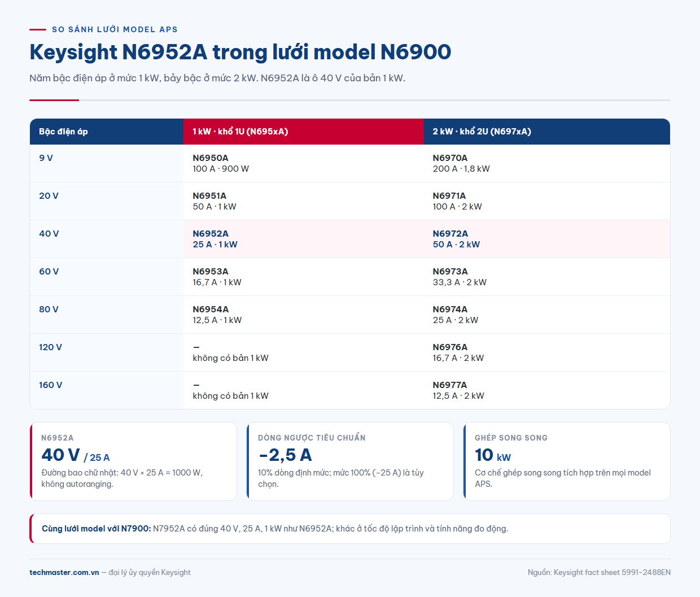Screen dimensions: 700x597
Task: Click '16,7 A · 1 kW' spec text
Action: click(217, 282)
